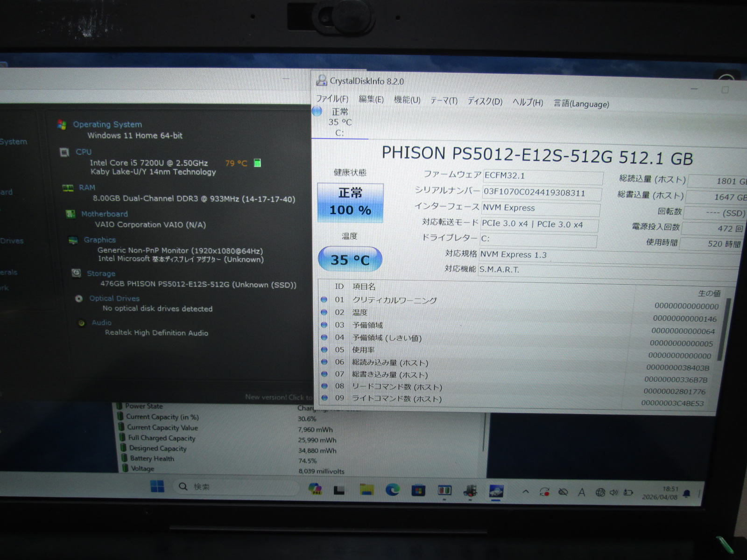Click the volume speaker tray icon
This screenshot has height=560, width=747.
click(613, 492)
